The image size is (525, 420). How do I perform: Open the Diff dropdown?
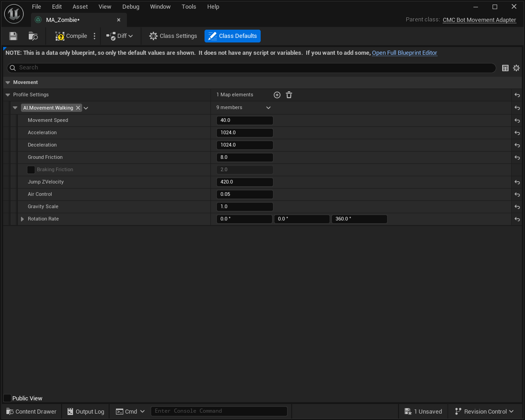click(120, 36)
